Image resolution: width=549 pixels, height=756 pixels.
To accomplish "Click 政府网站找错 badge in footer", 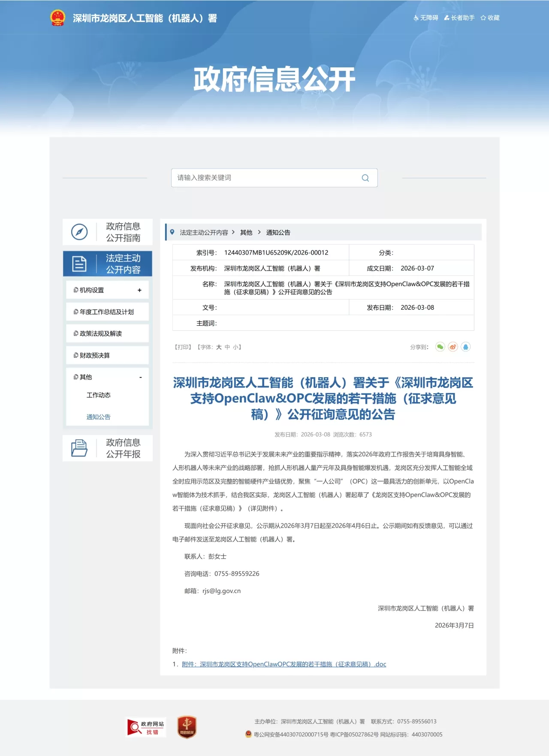I will click(x=146, y=727).
